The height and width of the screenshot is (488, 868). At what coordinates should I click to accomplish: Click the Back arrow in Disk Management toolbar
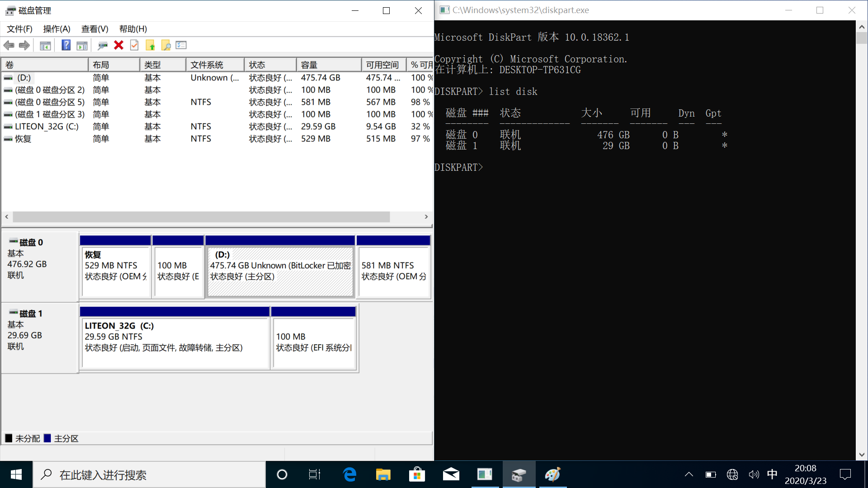(9, 45)
